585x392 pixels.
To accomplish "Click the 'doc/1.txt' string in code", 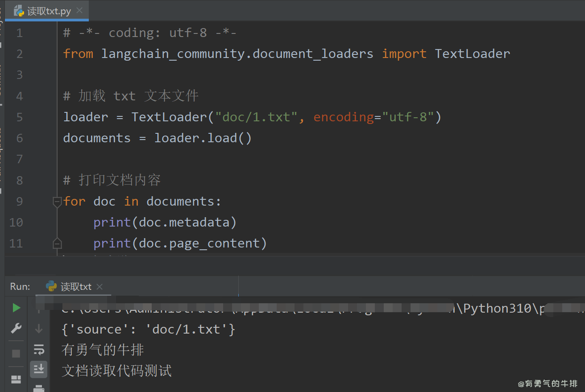I will [x=256, y=117].
